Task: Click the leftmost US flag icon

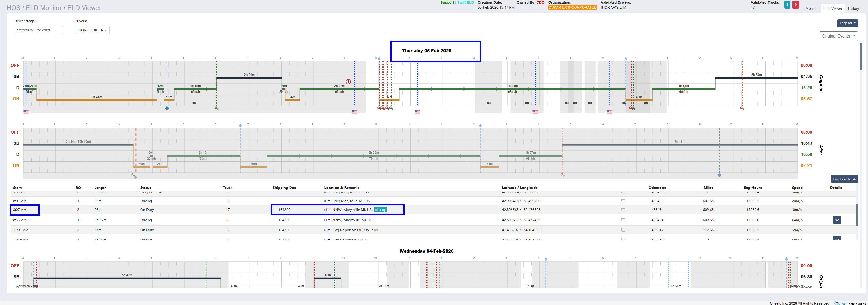Action: tap(26, 112)
